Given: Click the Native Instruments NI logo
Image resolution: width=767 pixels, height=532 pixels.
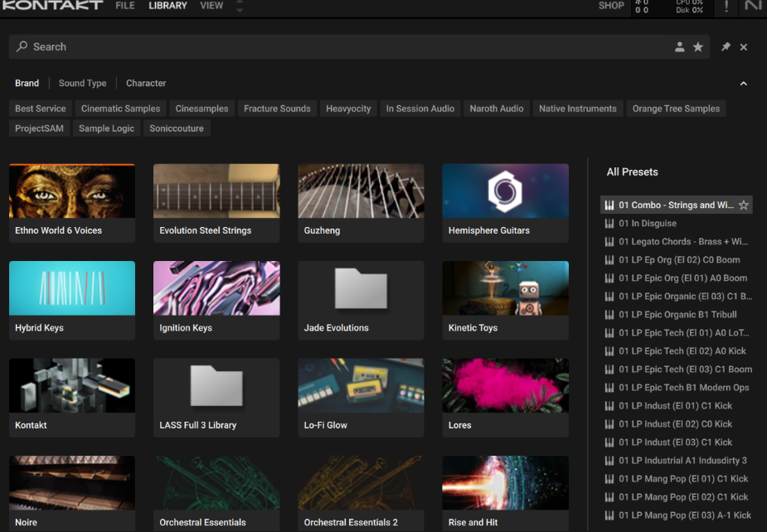Looking at the screenshot, I should tap(753, 5).
